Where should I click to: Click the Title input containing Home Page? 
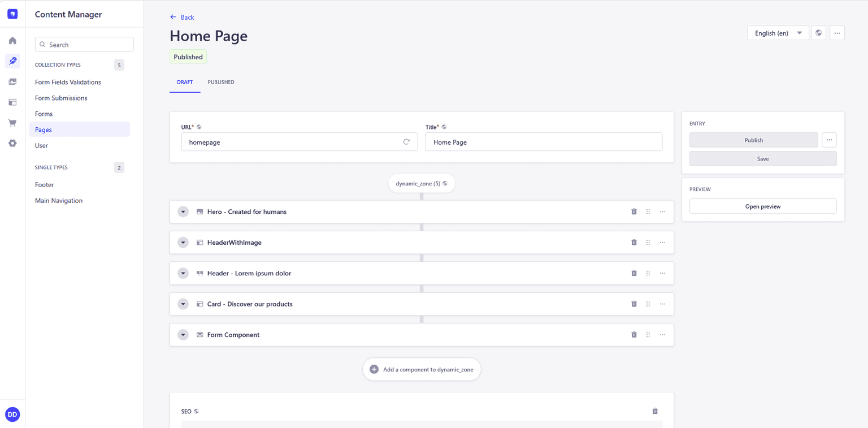544,142
